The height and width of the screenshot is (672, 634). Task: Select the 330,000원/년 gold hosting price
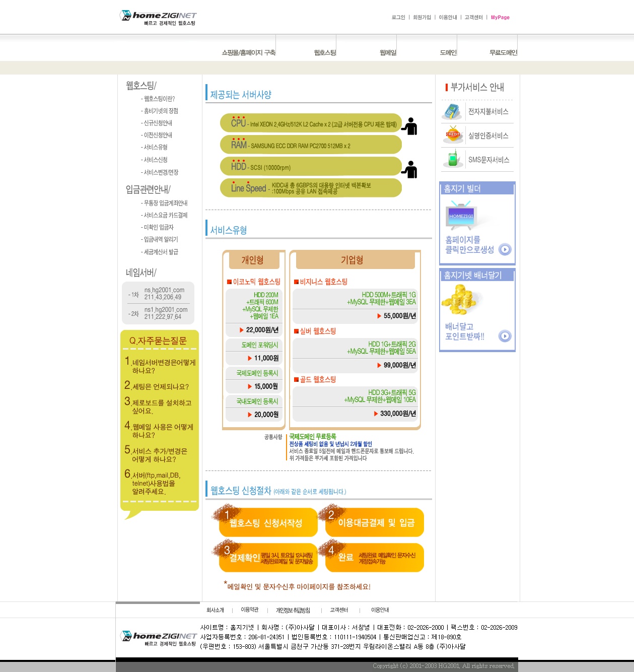[397, 414]
